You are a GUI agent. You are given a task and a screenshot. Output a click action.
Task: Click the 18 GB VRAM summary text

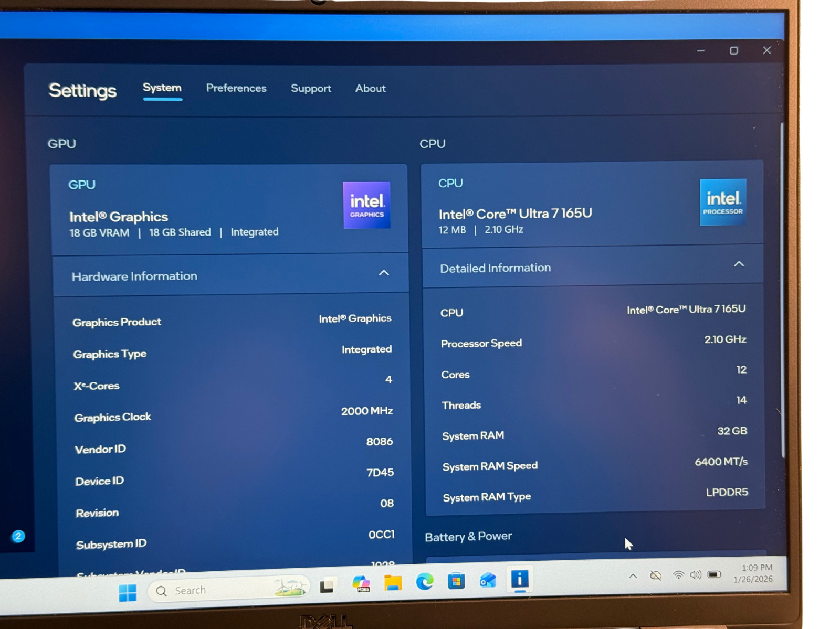(x=99, y=233)
